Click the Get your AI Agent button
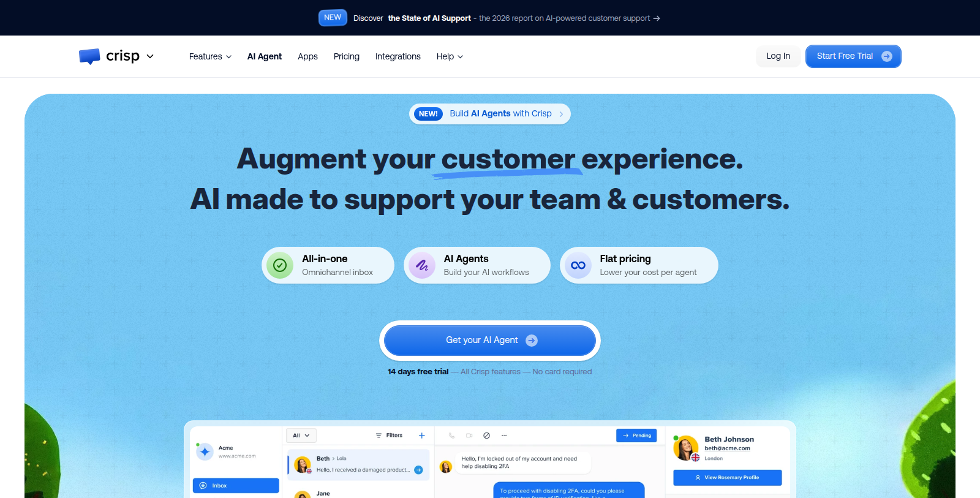 [x=490, y=341]
